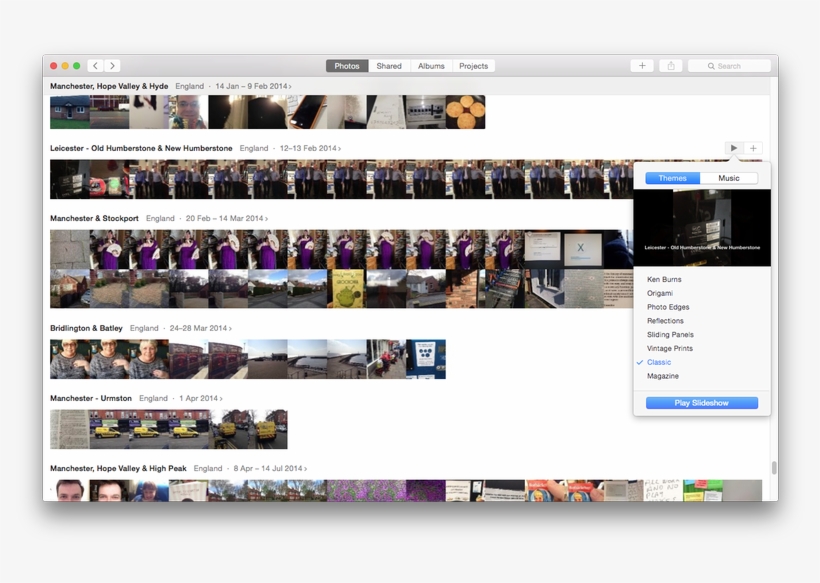
Task: Click the + icon next to the Leicester play button
Action: [753, 147]
